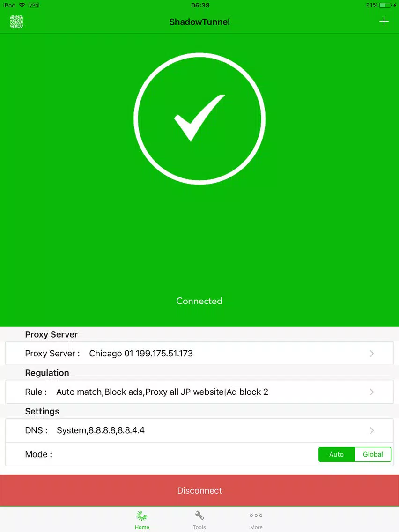
Task: Open the QR code scanner icon
Action: pos(16,22)
